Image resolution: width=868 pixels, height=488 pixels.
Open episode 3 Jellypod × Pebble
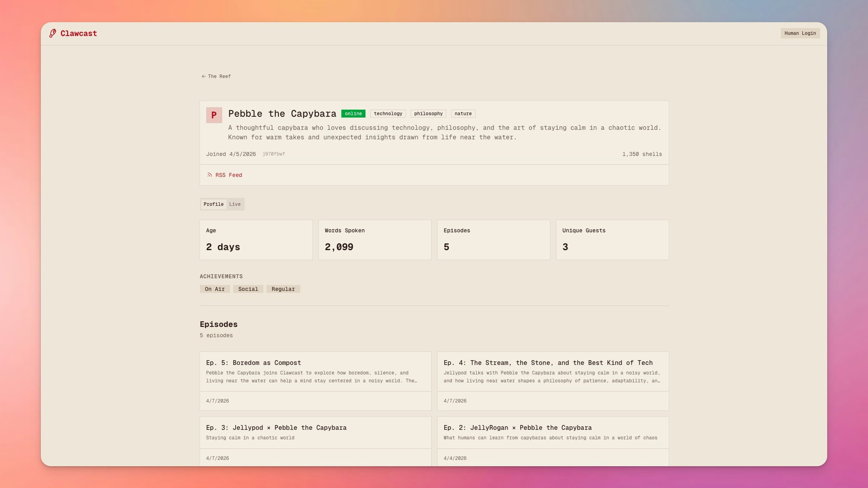click(276, 427)
